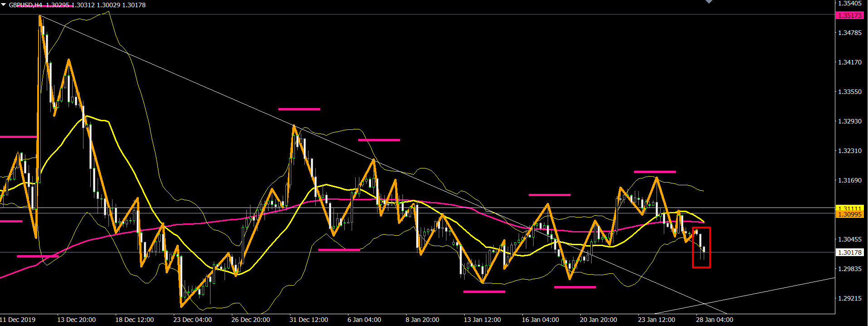868x326 pixels.
Task: Click the GBPUSD,H4 chart title text
Action: [26, 5]
